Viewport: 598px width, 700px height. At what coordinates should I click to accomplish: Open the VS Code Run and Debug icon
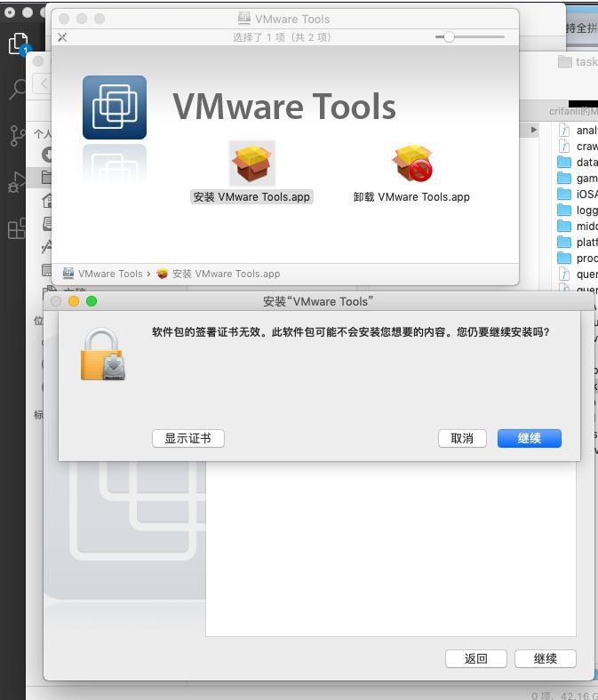click(16, 182)
